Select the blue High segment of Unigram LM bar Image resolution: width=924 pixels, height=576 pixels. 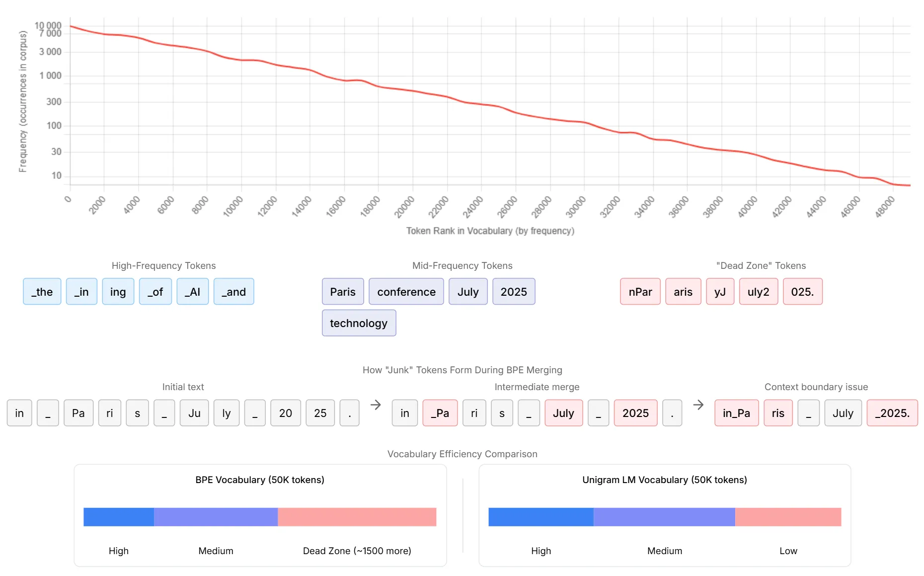click(x=540, y=517)
